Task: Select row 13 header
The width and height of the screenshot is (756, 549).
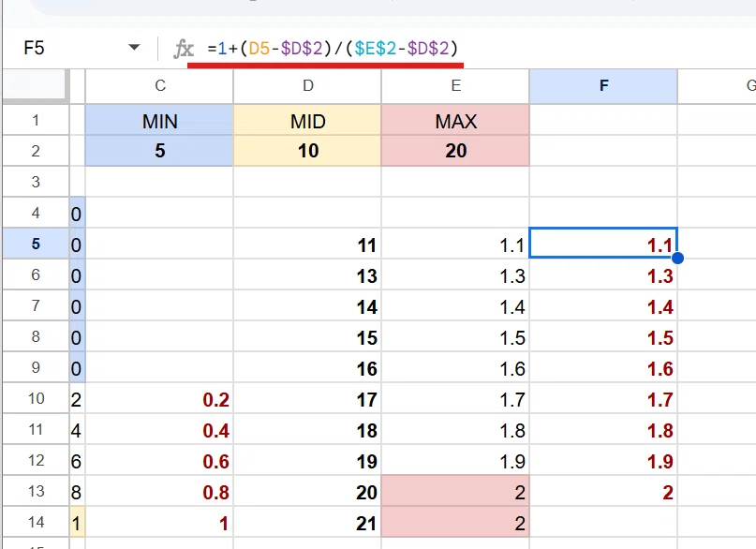Action: pyautogui.click(x=36, y=491)
